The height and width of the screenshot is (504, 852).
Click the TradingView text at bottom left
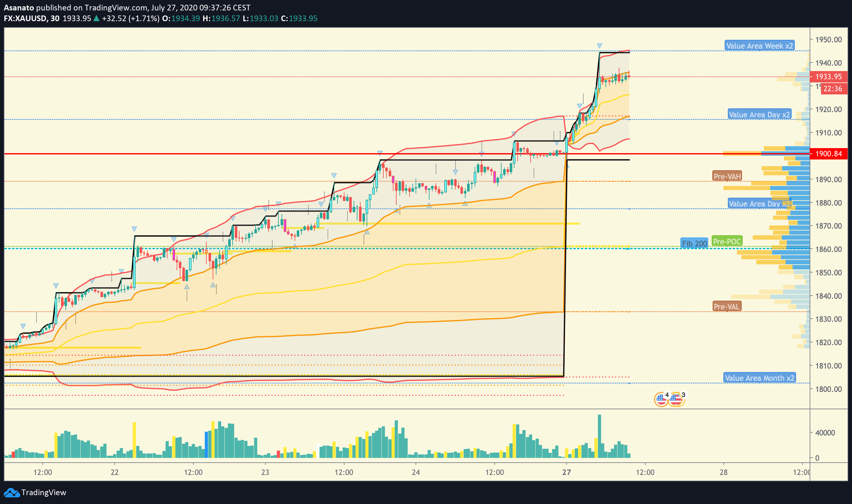44,492
